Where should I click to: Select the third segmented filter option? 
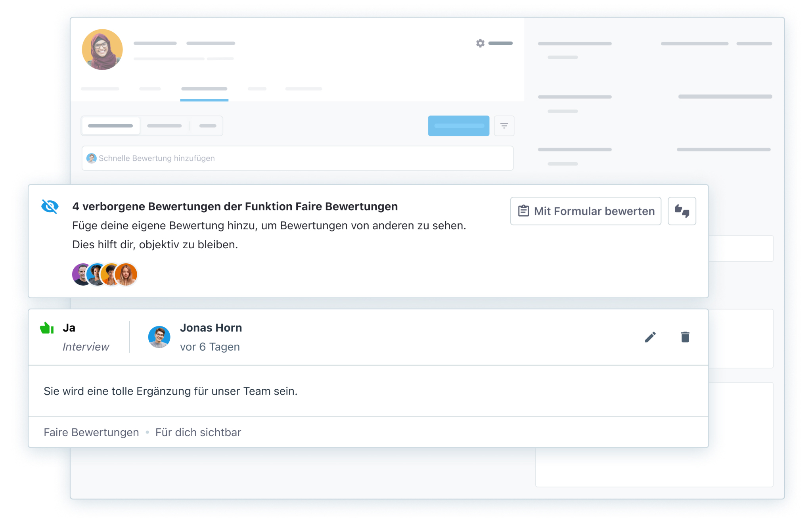click(208, 126)
